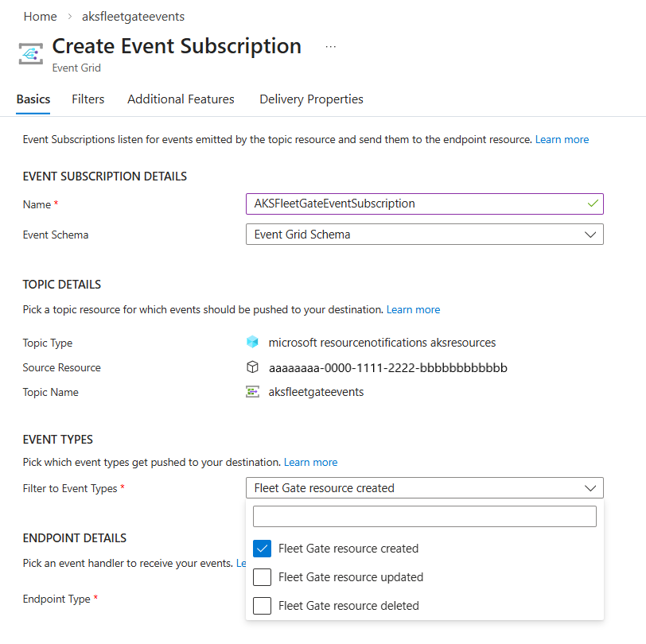Screen dimensions: 646x644
Task: Click the aksfleetgateevents topic name icon
Action: (x=253, y=392)
